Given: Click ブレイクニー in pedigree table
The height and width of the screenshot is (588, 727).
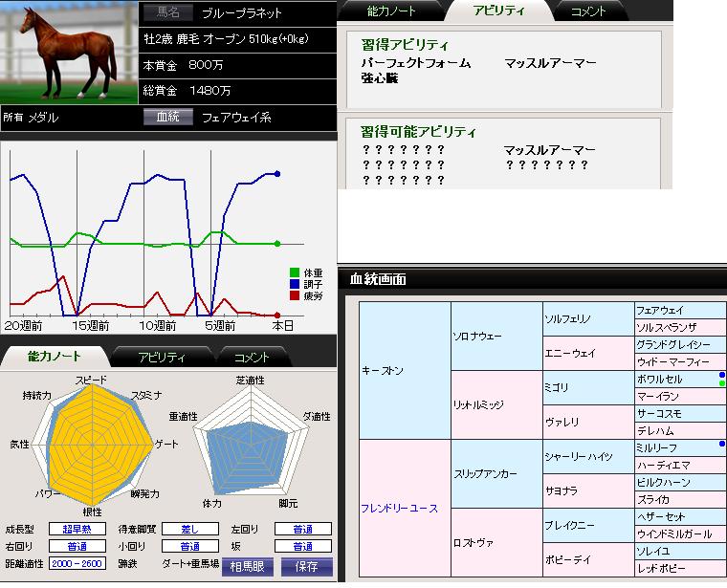Looking at the screenshot, I should click(x=588, y=526).
